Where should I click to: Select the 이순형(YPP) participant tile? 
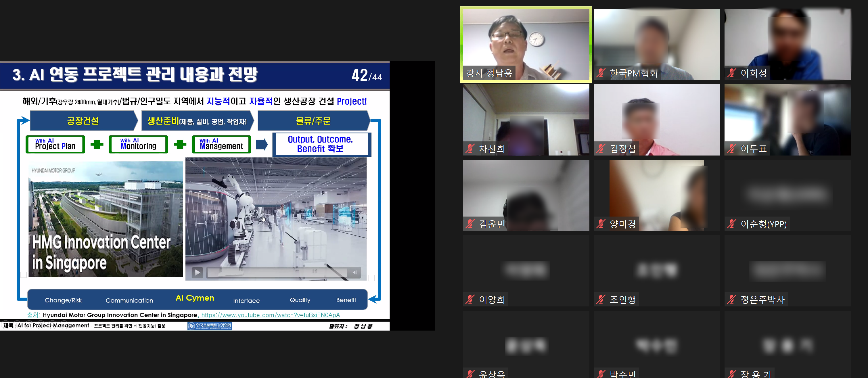click(x=787, y=195)
